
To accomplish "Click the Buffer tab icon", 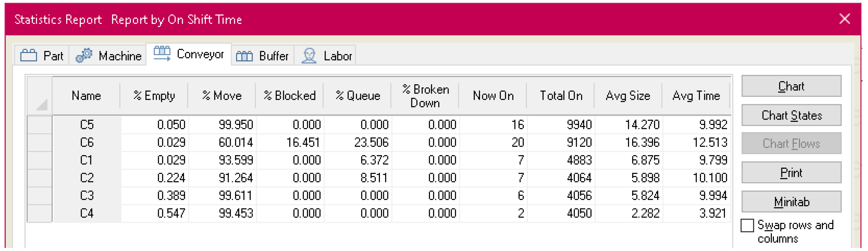I will [x=244, y=56].
